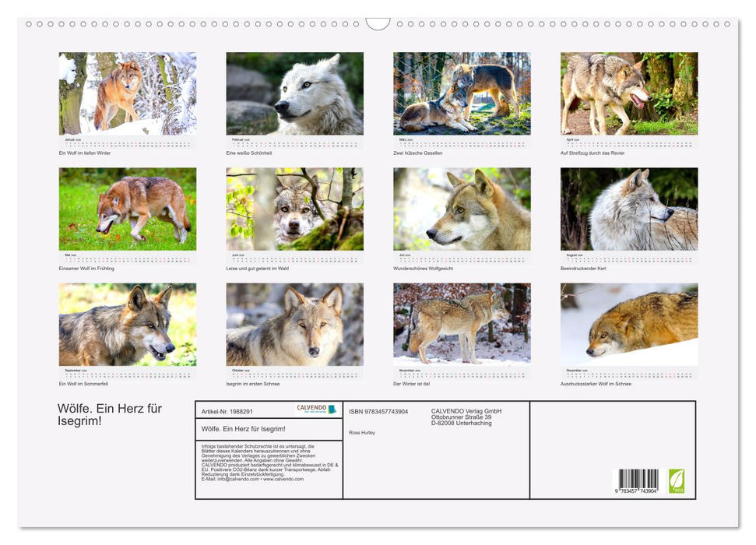Image resolution: width=756 pixels, height=545 pixels.
Task: Select the 'Der Winter ist da!' photo
Action: pyautogui.click(x=462, y=324)
